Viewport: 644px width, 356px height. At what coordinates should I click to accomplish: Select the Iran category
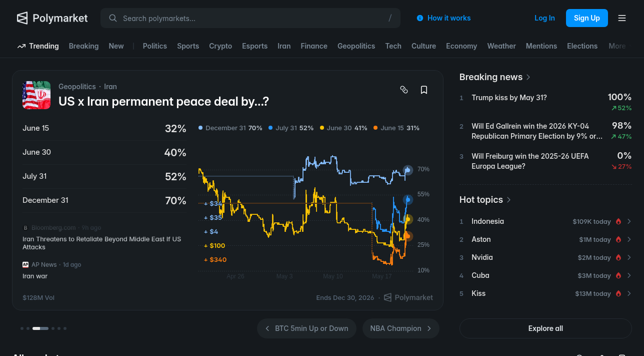(284, 46)
